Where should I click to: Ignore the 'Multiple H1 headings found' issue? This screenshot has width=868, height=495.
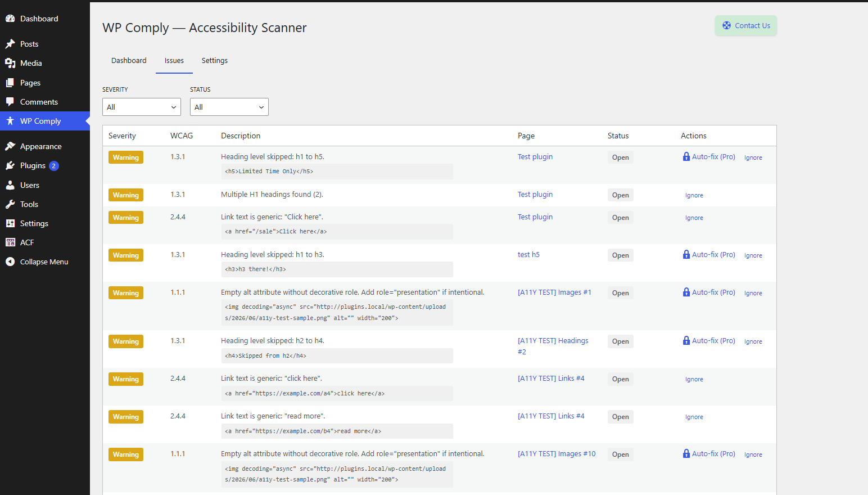694,195
